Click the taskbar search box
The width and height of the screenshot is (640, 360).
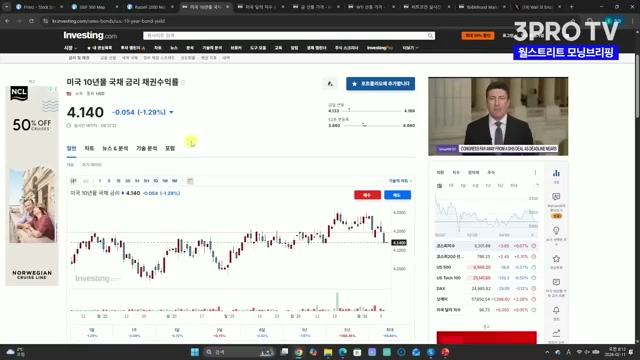pos(239,352)
